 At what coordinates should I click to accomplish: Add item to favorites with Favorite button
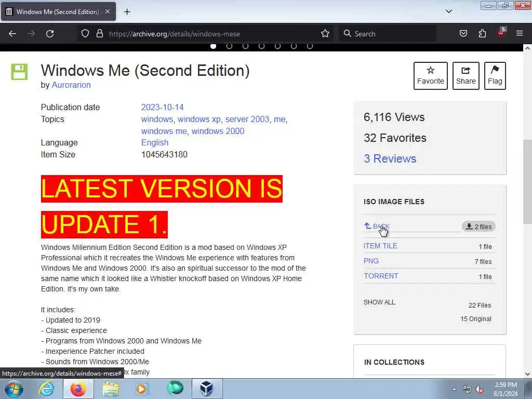[x=431, y=76]
